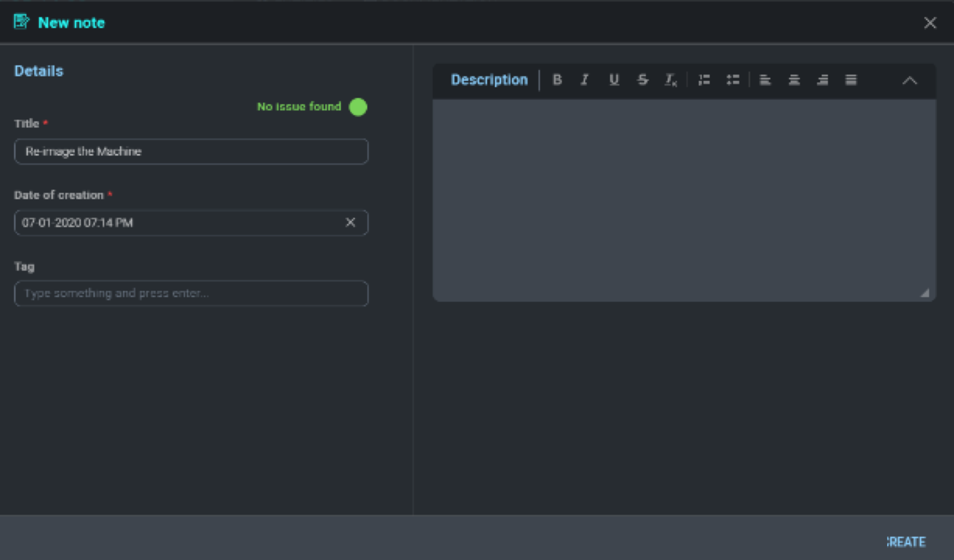Image resolution: width=954 pixels, height=560 pixels.
Task: Close the New note dialog
Action: pyautogui.click(x=930, y=23)
